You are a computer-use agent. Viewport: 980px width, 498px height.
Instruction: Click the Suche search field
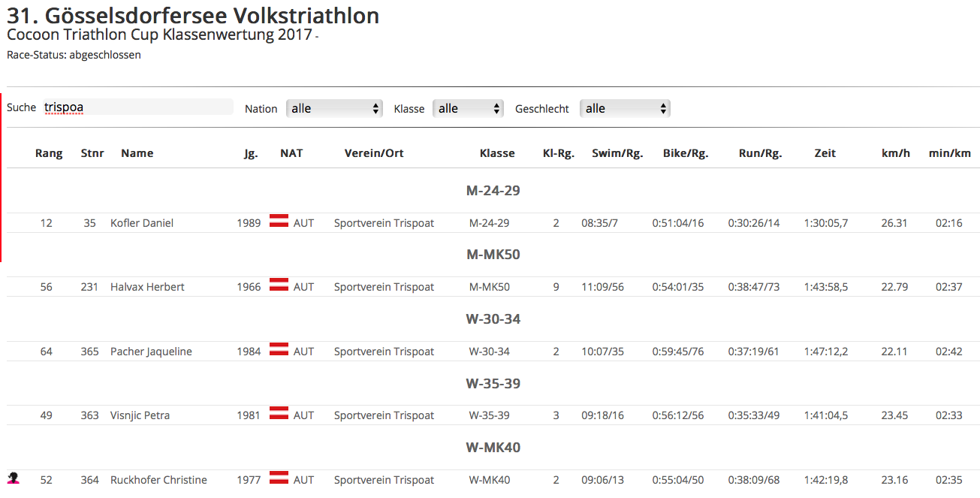pyautogui.click(x=137, y=107)
